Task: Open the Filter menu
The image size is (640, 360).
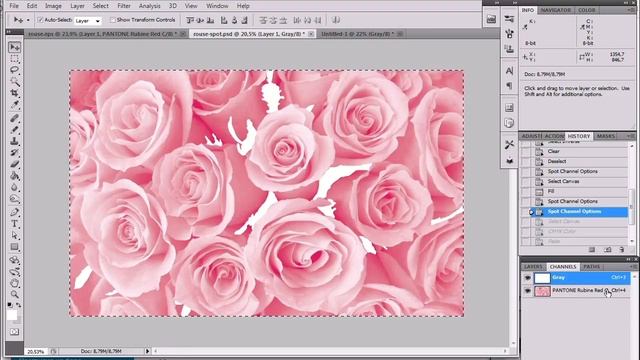Action: [124, 6]
